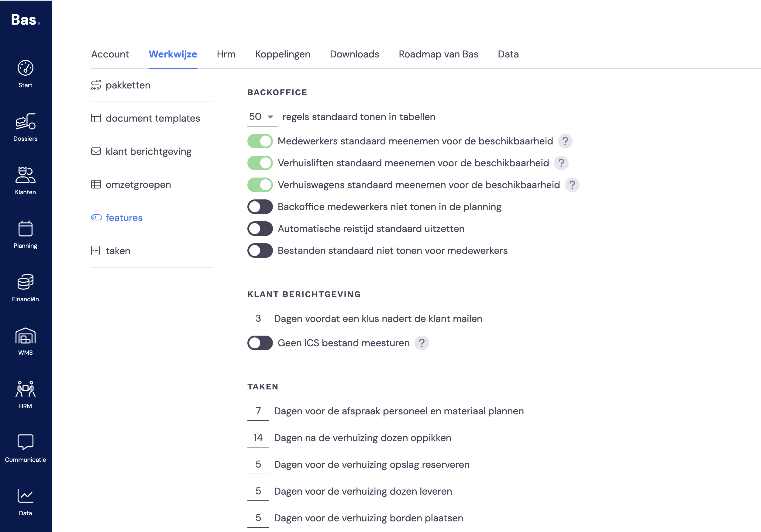Viewport: 761px width, 532px height.
Task: Enable Geen ICS bestand meesturen toggle
Action: 260,343
